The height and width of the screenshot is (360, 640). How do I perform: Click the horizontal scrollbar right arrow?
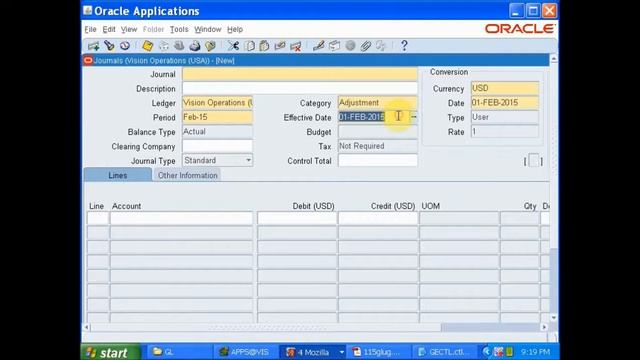(544, 327)
